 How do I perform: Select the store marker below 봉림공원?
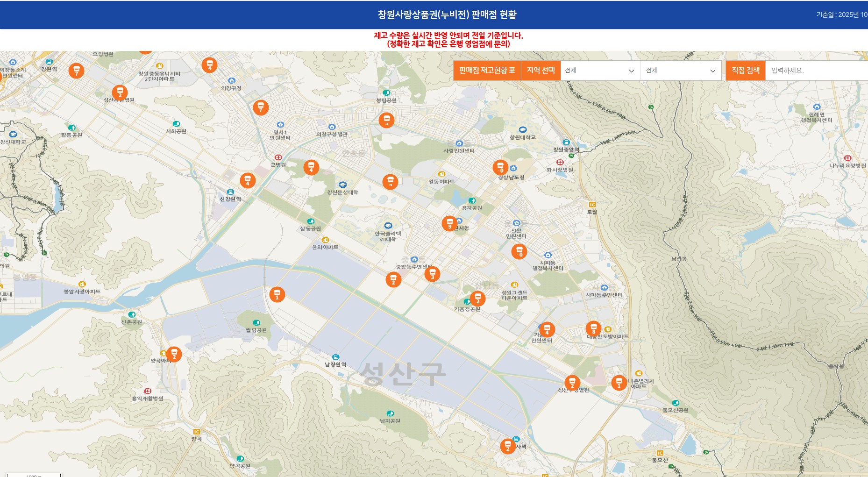coord(386,120)
